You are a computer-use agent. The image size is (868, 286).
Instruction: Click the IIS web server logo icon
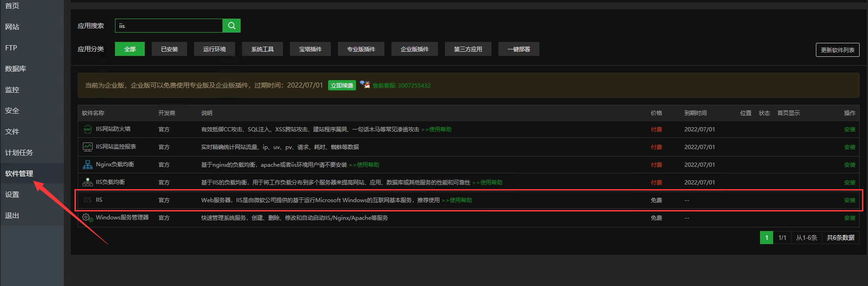coord(87,200)
